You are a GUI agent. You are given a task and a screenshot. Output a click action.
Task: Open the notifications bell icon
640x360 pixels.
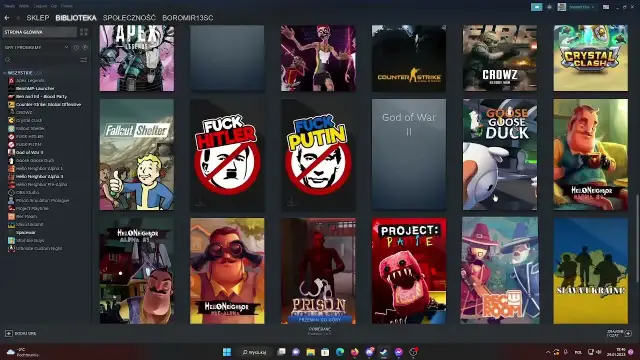tap(549, 7)
